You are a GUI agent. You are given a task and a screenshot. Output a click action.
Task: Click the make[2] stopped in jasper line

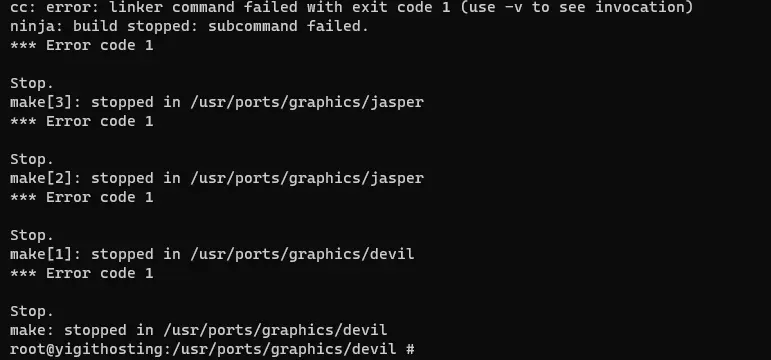[x=217, y=178]
